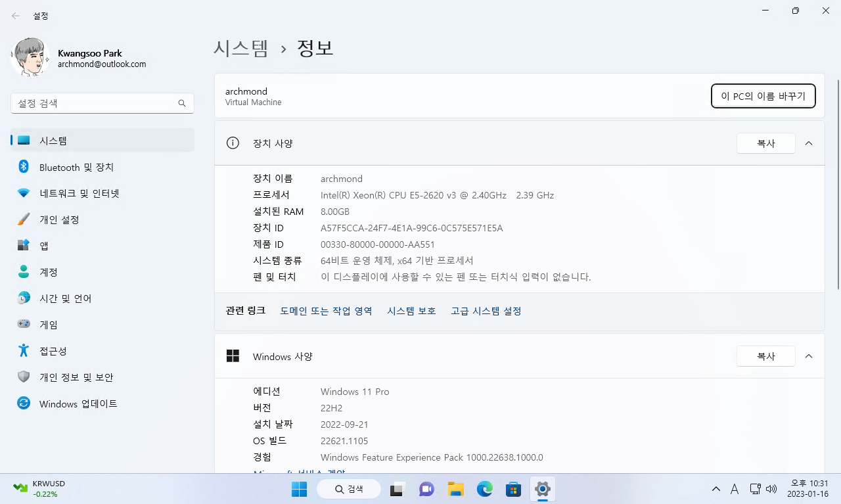Viewport: 841px width, 504px height.
Task: Show hidden tray icons chevron
Action: pyautogui.click(x=716, y=489)
